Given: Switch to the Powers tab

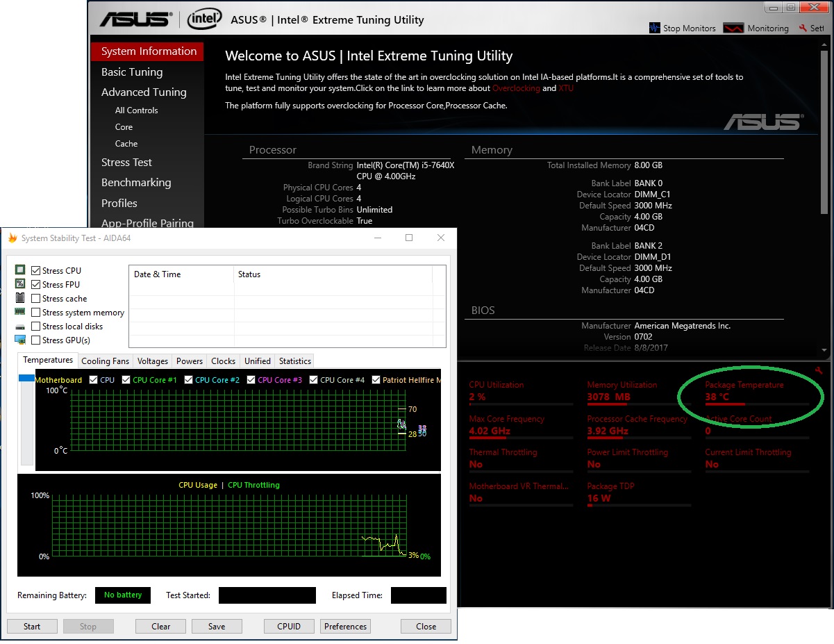Looking at the screenshot, I should tap(190, 361).
